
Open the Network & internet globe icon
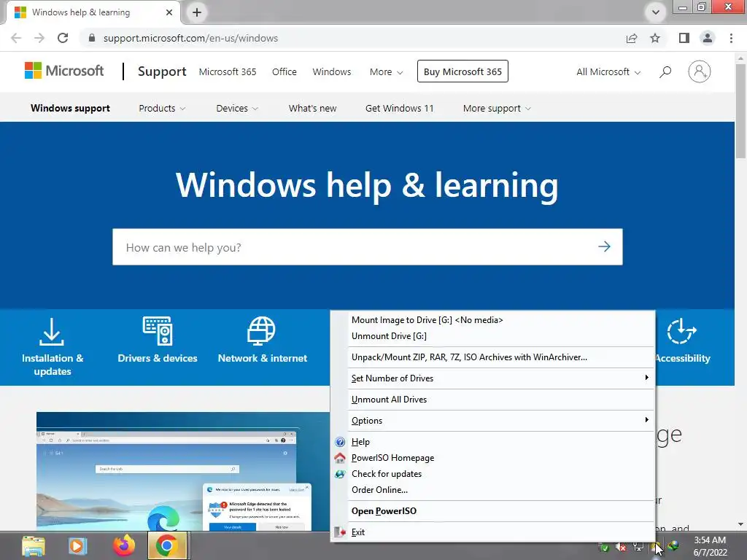coord(261,330)
